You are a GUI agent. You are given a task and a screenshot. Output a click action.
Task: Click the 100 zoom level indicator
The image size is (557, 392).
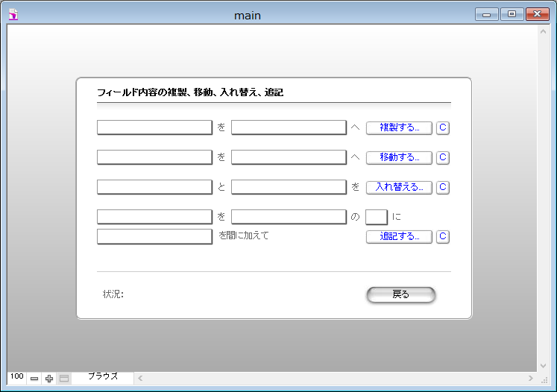16,377
